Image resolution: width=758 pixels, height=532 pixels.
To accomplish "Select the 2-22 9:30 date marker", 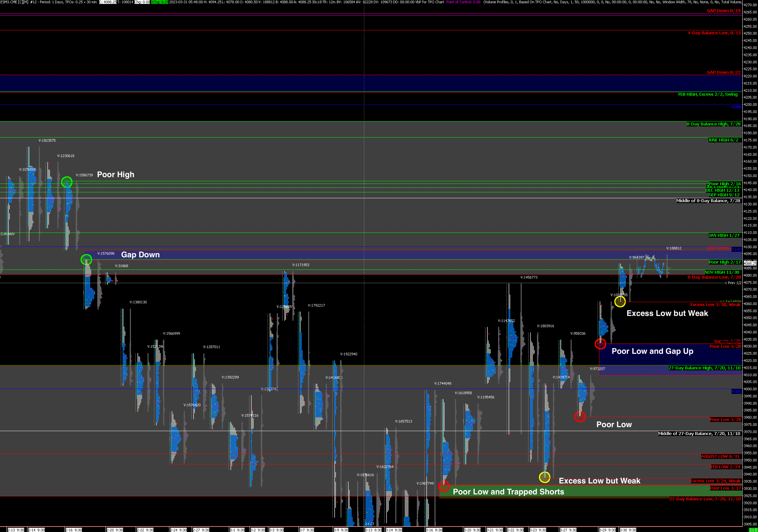I will 145,530.
